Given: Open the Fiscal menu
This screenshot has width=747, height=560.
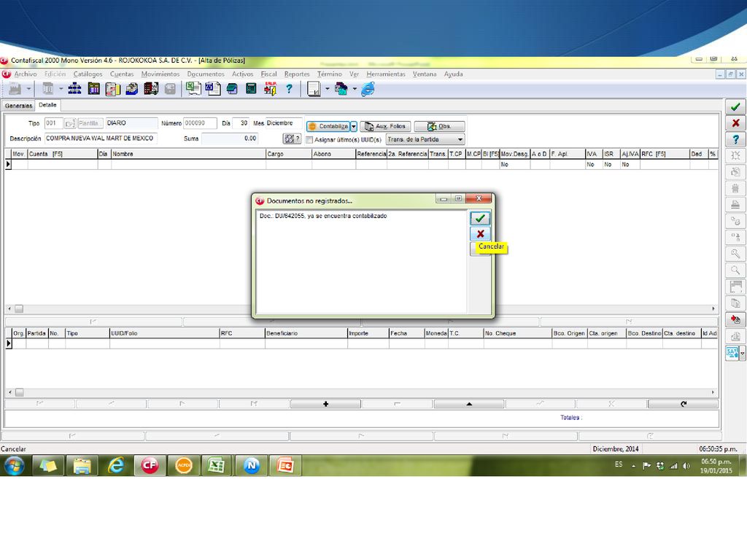Looking at the screenshot, I should 268,74.
